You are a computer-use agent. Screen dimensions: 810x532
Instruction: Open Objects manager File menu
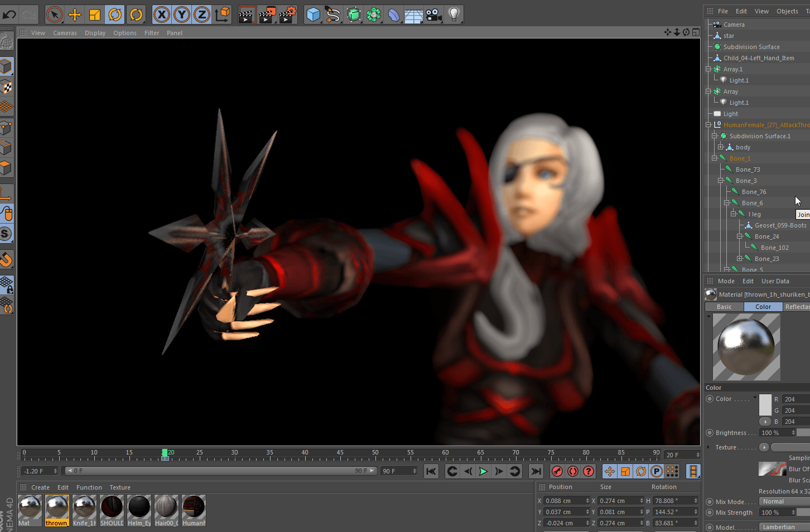click(x=723, y=11)
